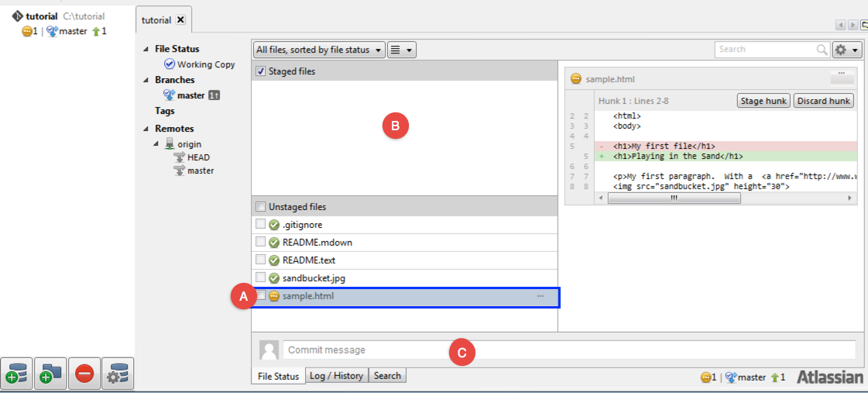868x393 pixels.
Task: Select master under origin remote
Action: [201, 171]
